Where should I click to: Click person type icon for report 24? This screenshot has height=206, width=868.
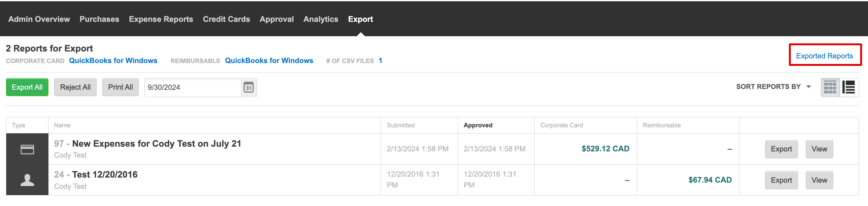point(27,180)
